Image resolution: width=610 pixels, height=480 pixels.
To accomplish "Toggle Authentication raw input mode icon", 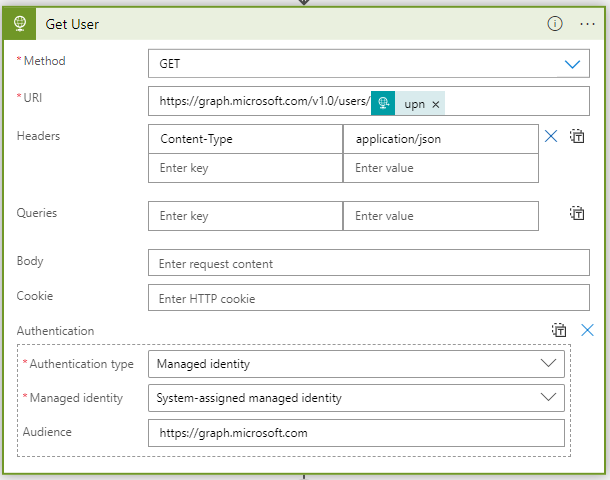I will click(560, 330).
